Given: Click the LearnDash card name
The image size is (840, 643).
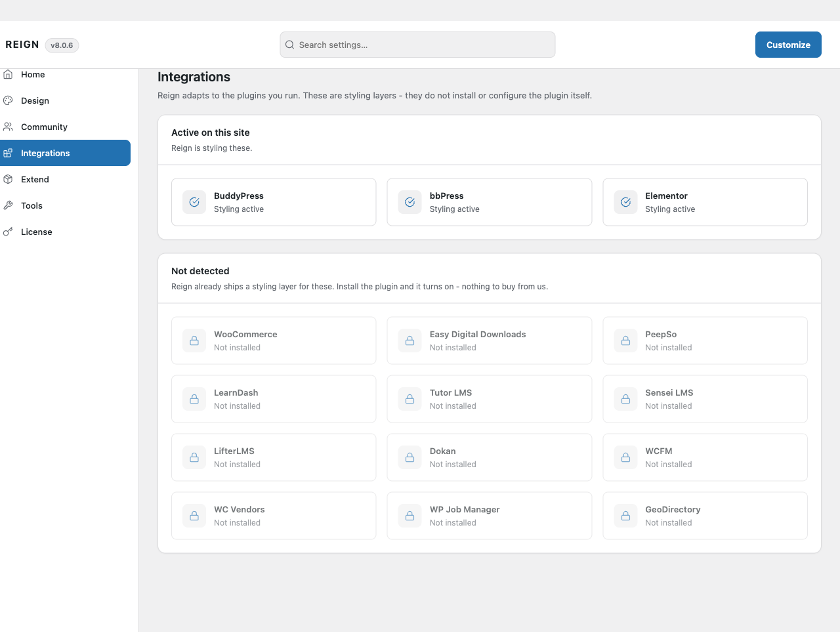Looking at the screenshot, I should (x=236, y=392).
